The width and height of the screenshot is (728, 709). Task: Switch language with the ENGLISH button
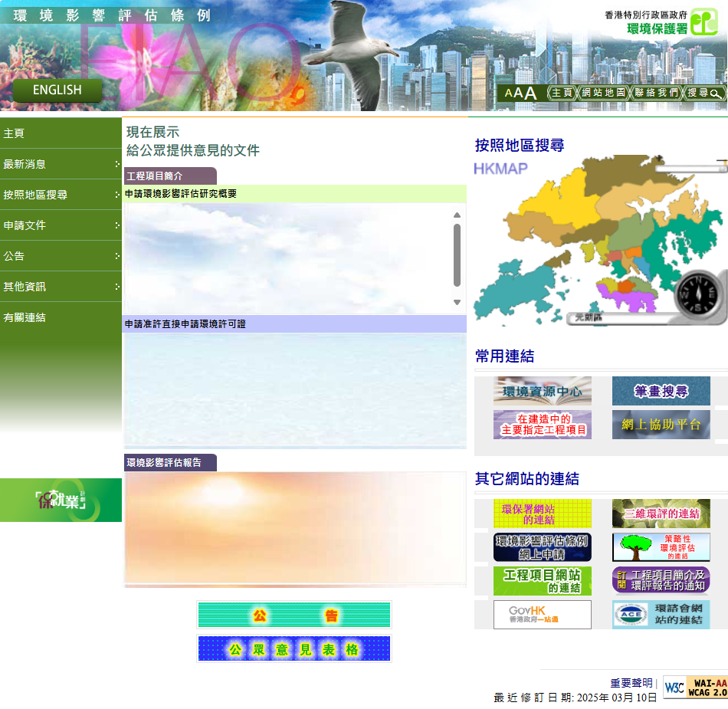coord(57,90)
